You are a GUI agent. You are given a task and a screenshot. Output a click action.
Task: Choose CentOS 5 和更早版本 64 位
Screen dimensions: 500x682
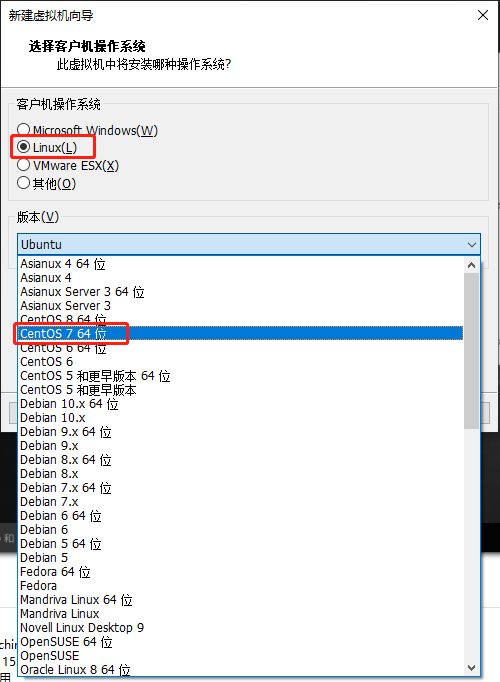(x=241, y=376)
